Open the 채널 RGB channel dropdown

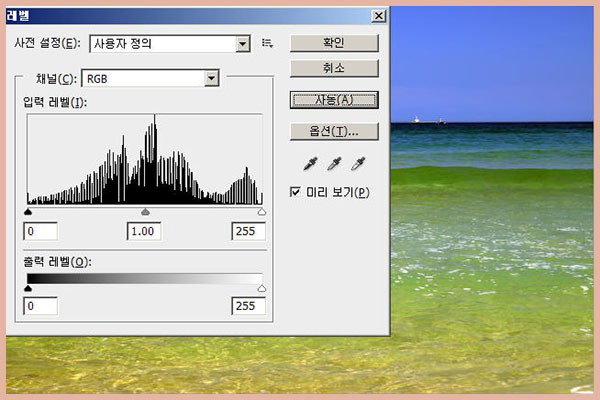tap(150, 78)
